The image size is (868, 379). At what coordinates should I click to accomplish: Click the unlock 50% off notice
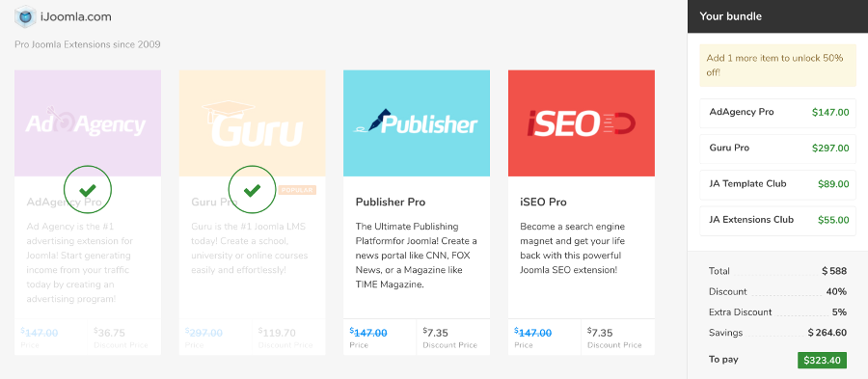(777, 66)
